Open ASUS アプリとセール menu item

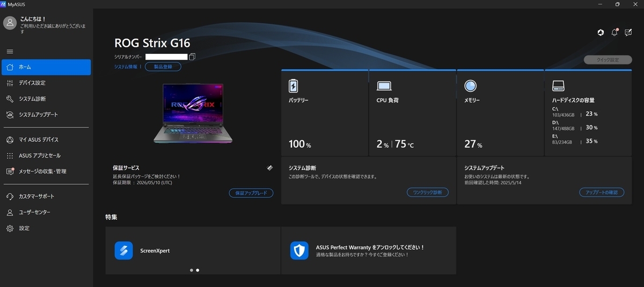[x=46, y=155]
